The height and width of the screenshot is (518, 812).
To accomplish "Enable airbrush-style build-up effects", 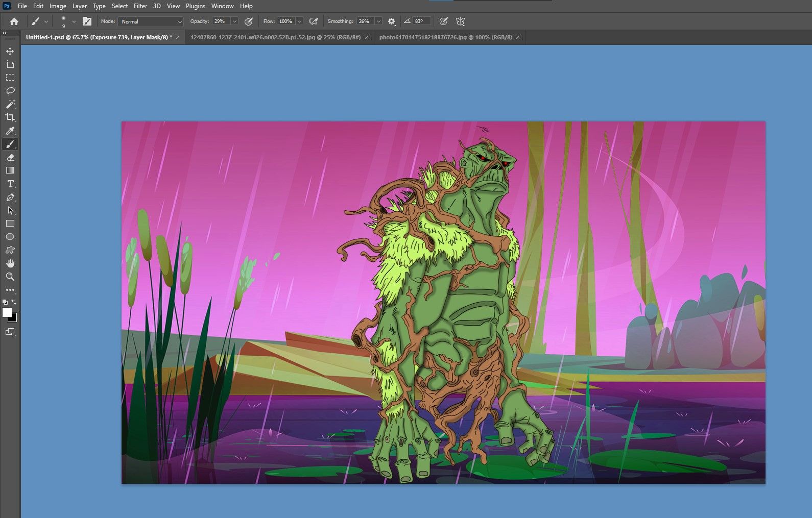I will pyautogui.click(x=314, y=21).
